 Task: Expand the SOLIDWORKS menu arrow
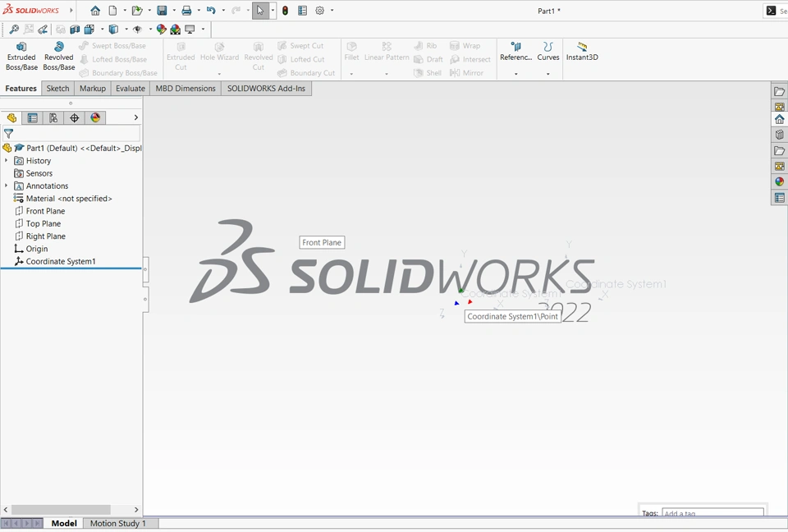[71, 10]
